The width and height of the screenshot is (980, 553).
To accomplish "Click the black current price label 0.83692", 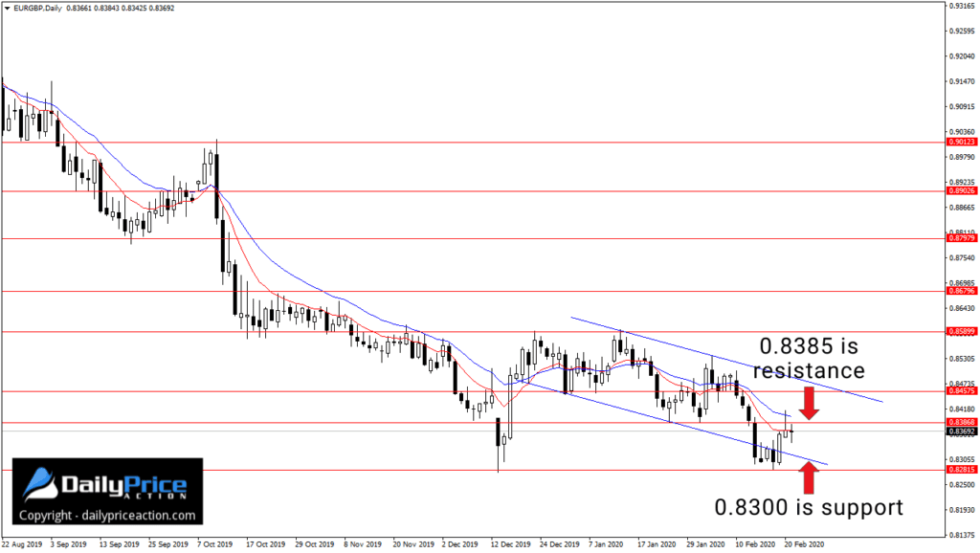I will pos(962,431).
